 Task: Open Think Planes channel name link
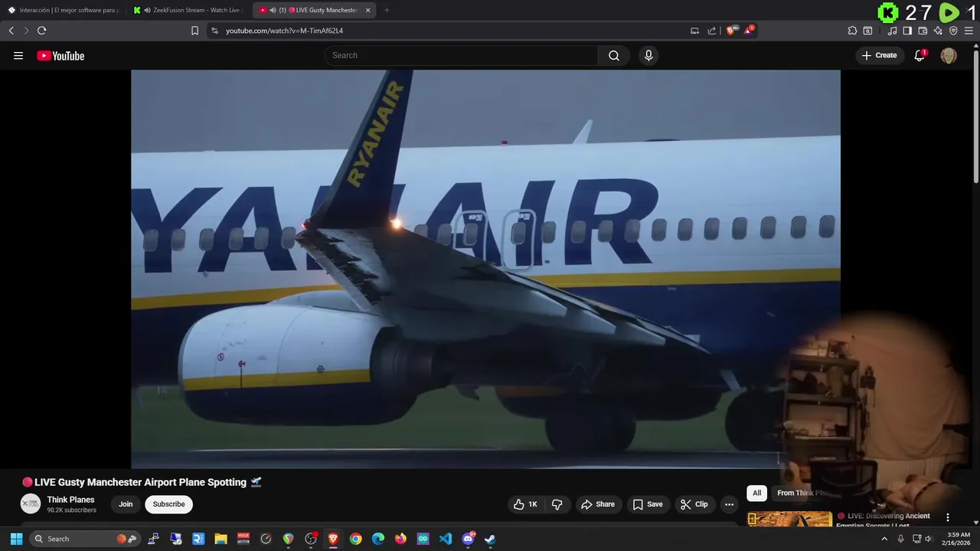click(70, 500)
